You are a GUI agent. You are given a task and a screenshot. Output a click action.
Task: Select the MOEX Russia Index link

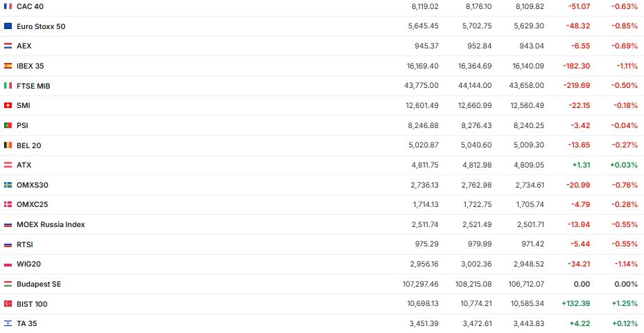(51, 224)
